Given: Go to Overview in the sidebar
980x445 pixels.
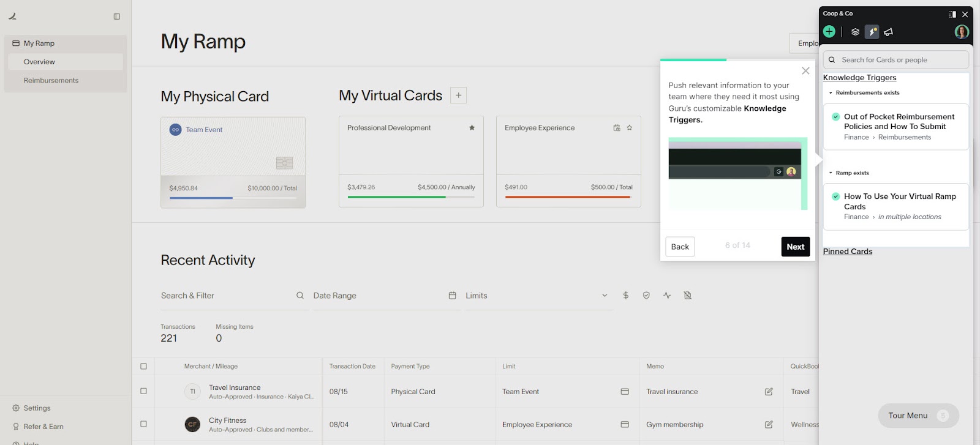Looking at the screenshot, I should pos(66,62).
